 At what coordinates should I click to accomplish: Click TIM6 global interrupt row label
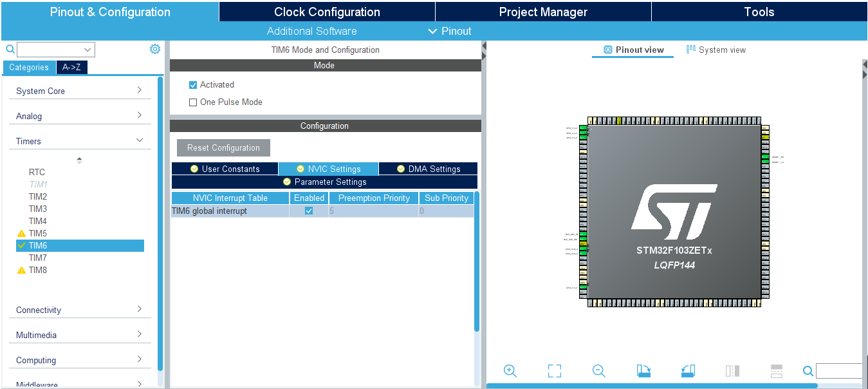tap(209, 211)
